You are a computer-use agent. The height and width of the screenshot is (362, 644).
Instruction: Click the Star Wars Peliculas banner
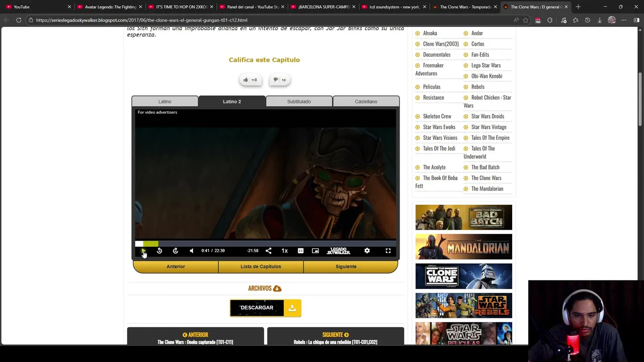coord(464,334)
